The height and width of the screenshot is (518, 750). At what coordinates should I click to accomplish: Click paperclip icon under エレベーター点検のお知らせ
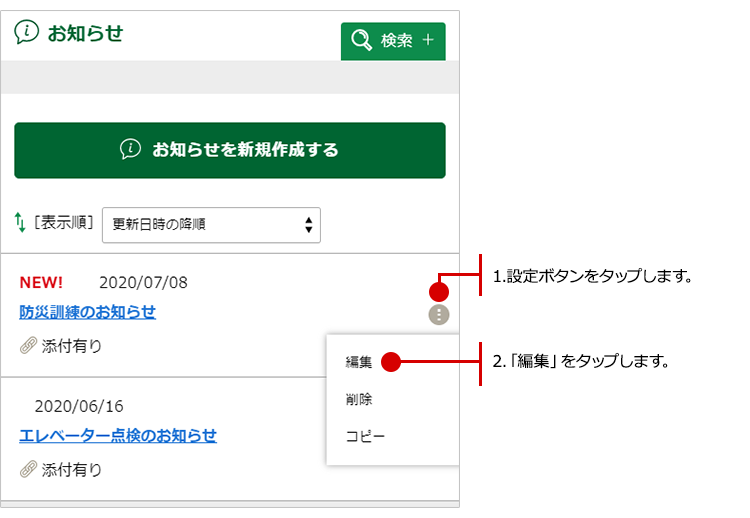pos(28,469)
